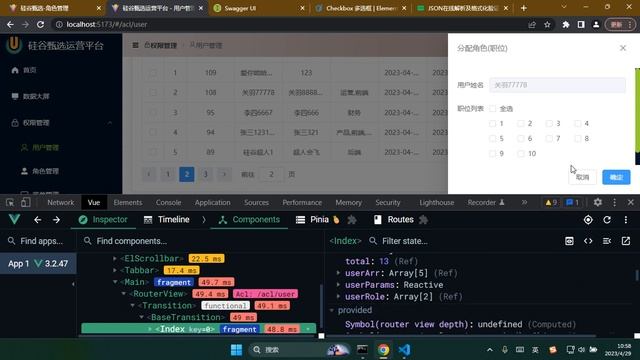The width and height of the screenshot is (640, 360).
Task: Click the Find components search field
Action: pyautogui.click(x=200, y=241)
